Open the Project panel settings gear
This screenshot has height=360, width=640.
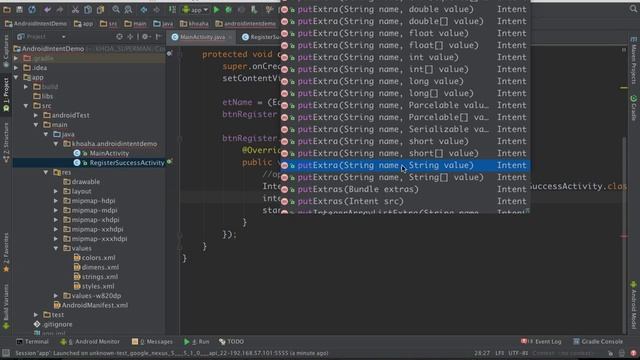[x=145, y=37]
